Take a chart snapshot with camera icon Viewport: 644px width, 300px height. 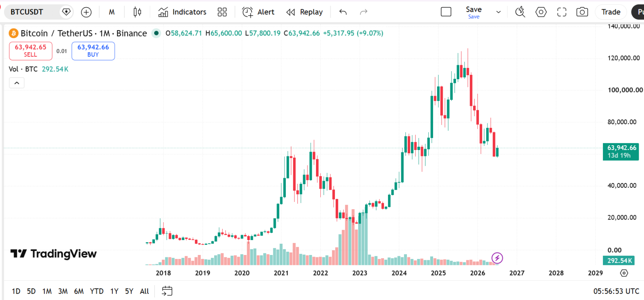coord(582,12)
